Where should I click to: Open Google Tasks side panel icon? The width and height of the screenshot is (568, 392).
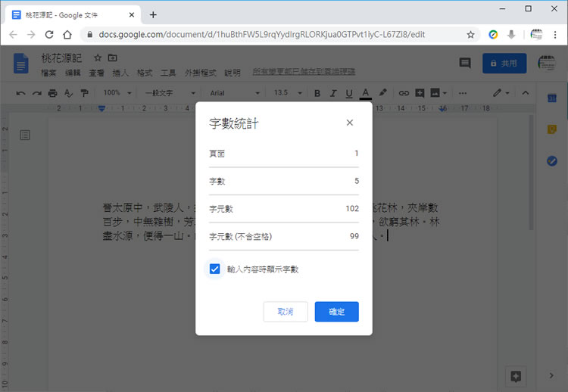click(551, 160)
